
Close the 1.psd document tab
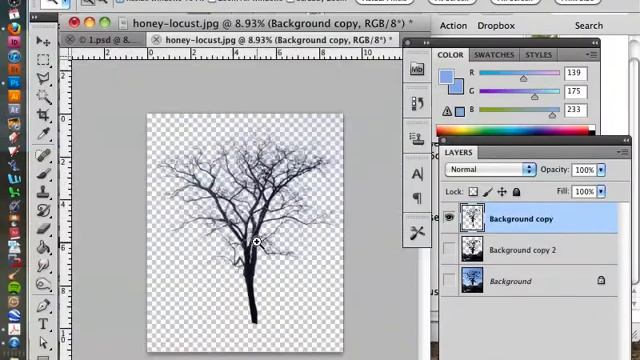point(70,40)
